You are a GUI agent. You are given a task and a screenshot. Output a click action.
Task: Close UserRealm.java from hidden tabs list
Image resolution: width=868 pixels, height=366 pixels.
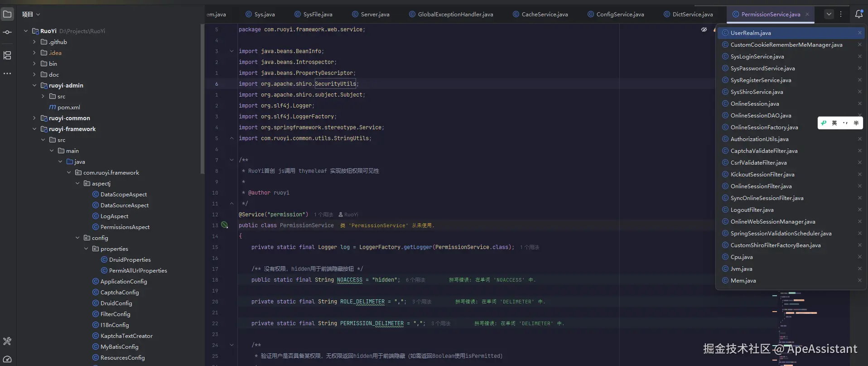[859, 33]
